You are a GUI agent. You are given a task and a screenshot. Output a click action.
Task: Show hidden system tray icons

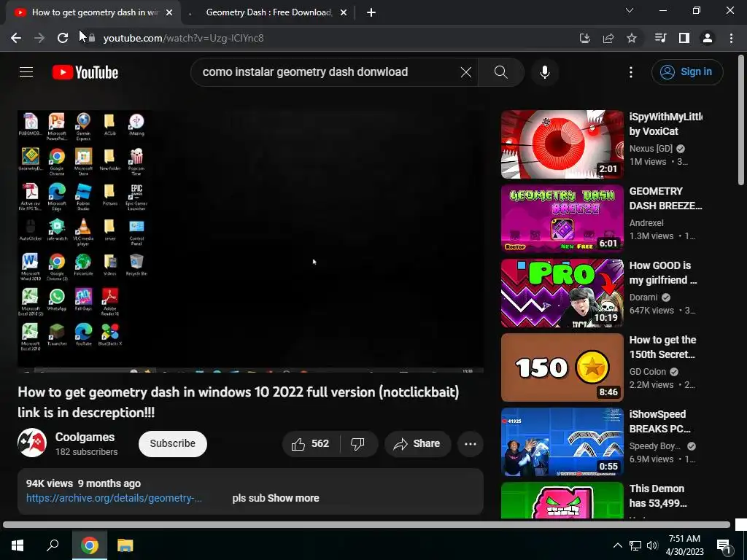[617, 545]
